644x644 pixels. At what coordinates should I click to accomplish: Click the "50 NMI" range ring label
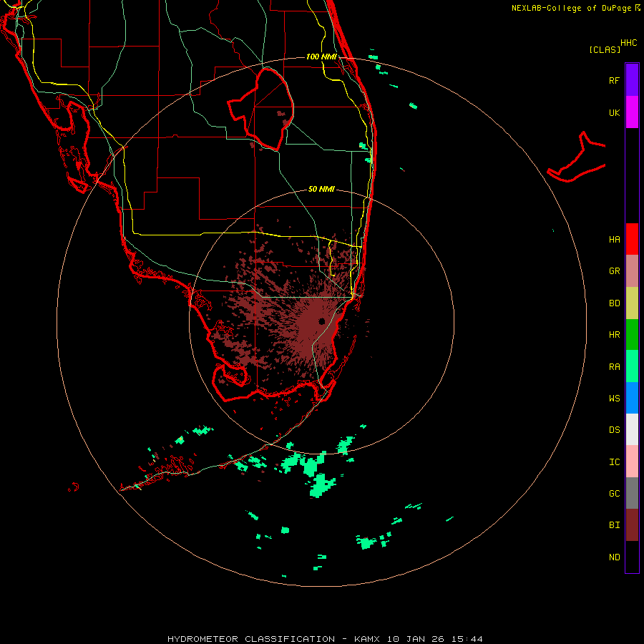point(321,189)
